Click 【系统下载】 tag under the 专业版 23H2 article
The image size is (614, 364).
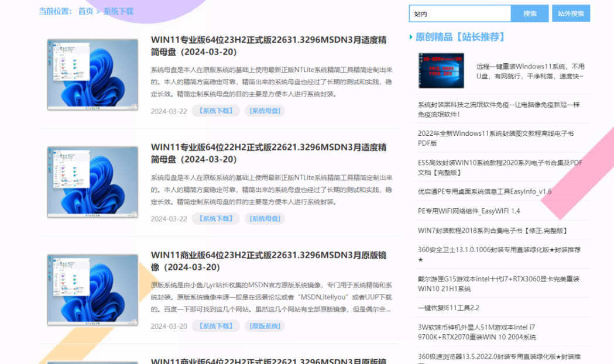coord(216,111)
